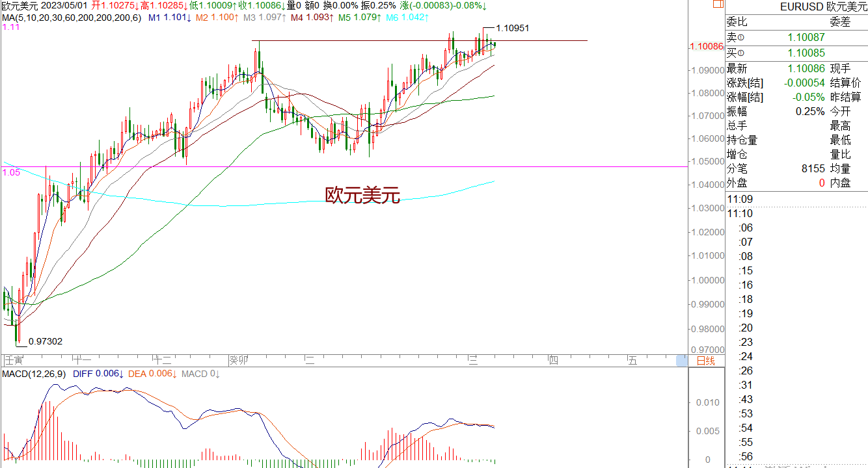Click the 分笔 count 8155

(x=814, y=168)
